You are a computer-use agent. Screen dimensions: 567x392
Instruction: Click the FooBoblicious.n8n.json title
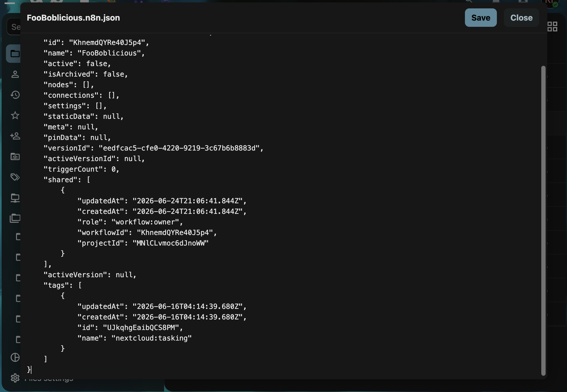pyautogui.click(x=73, y=18)
